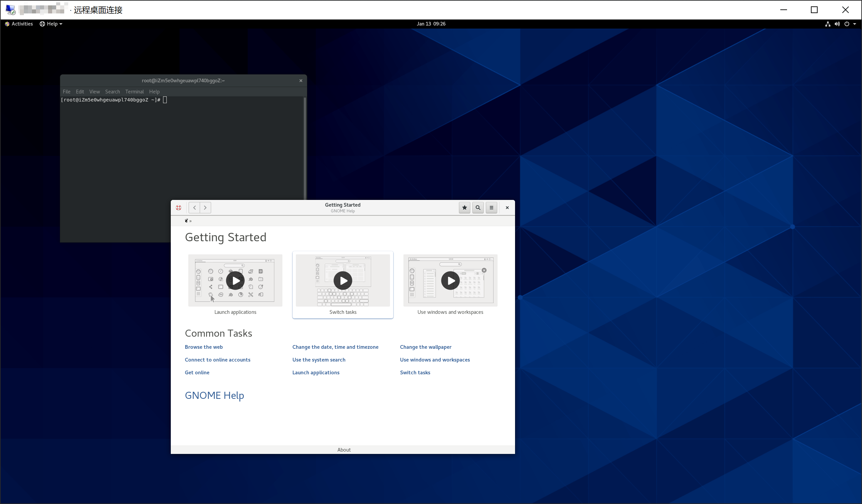Select the Common Tasks heading
862x504 pixels.
pos(218,333)
